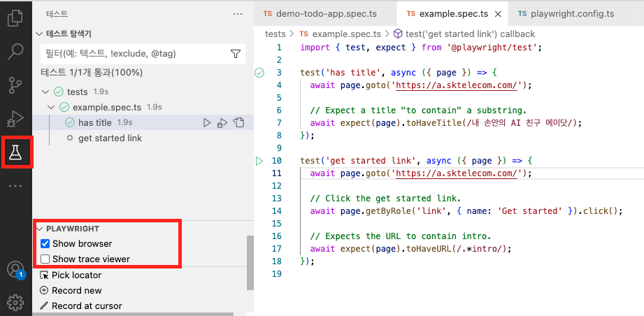The height and width of the screenshot is (316, 644).
Task: Open the Accounts icon with badge
Action: (16, 270)
